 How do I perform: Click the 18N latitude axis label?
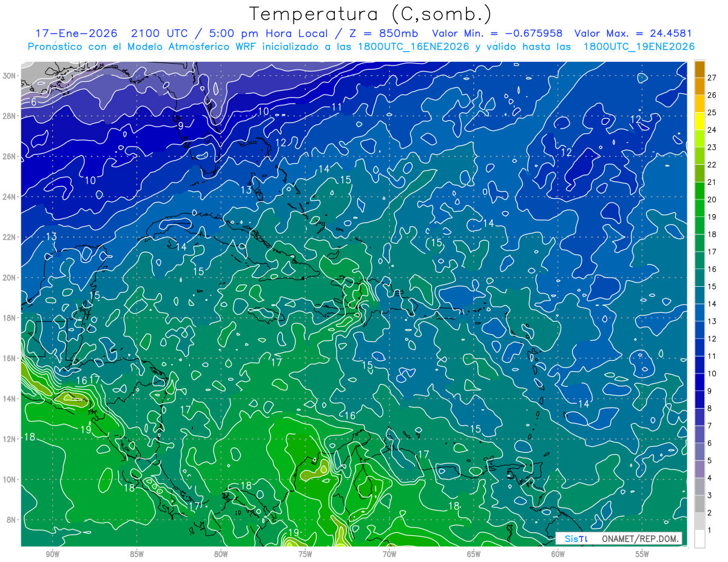(10, 318)
